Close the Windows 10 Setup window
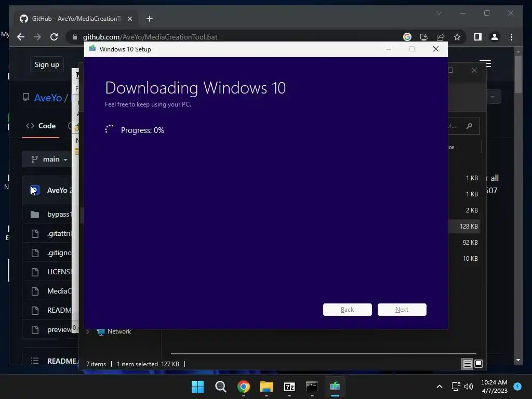532x399 pixels. tap(436, 49)
